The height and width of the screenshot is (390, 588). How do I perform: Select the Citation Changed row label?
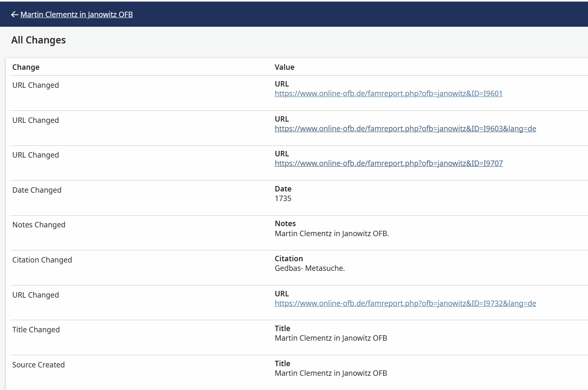pos(42,260)
